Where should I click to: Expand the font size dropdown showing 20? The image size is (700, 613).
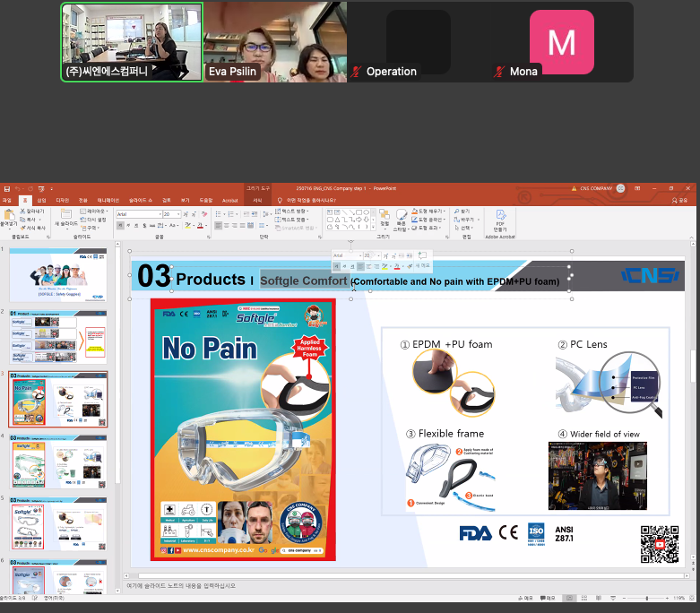point(178,215)
